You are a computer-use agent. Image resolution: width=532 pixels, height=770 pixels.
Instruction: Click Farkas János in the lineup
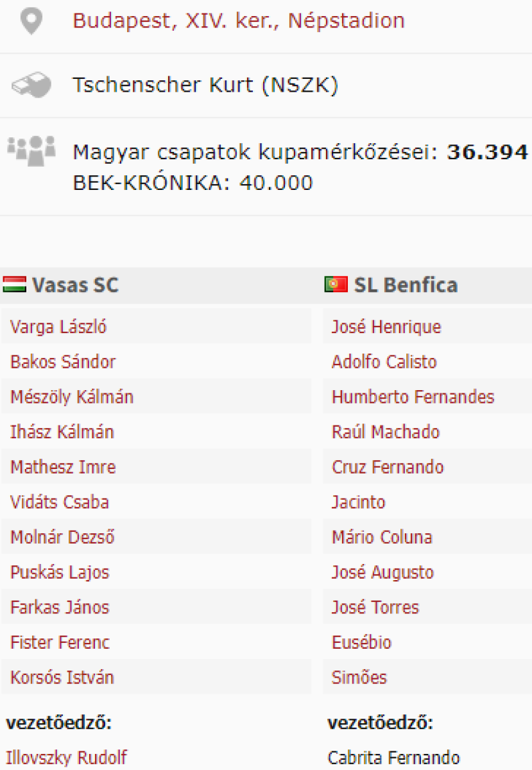coord(60,608)
